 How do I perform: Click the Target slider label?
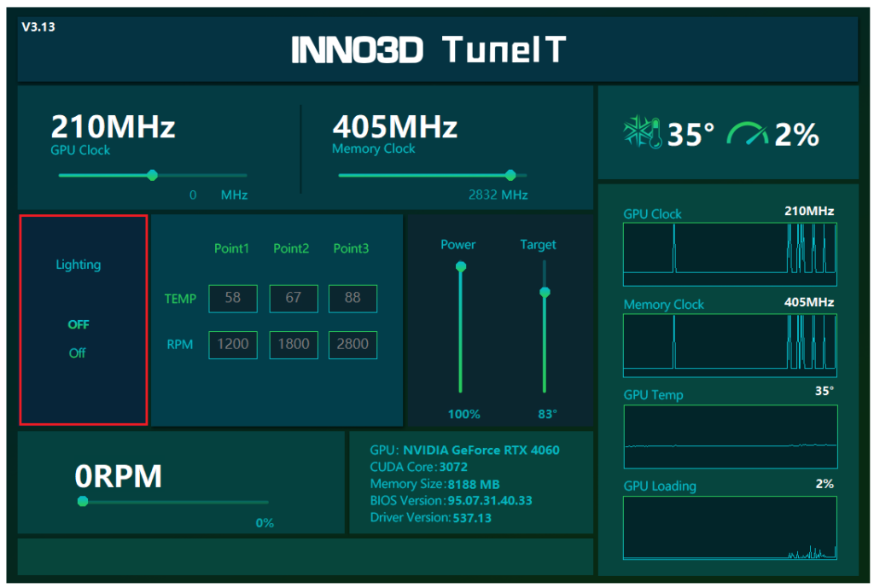coord(538,245)
